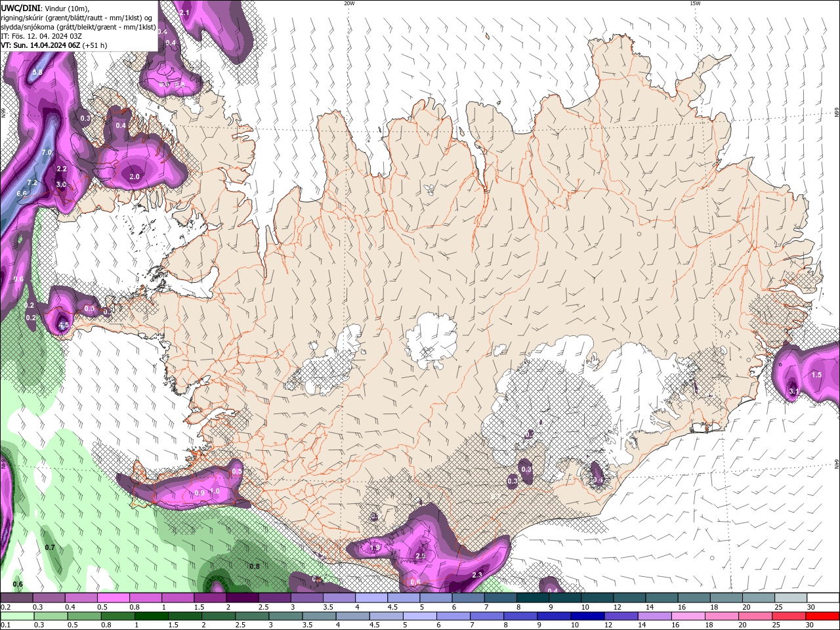The width and height of the screenshot is (840, 630).
Task: Click the initial time line 'IT: Fös. 12. 04. 2024 03Z'
Action: pyautogui.click(x=41, y=36)
